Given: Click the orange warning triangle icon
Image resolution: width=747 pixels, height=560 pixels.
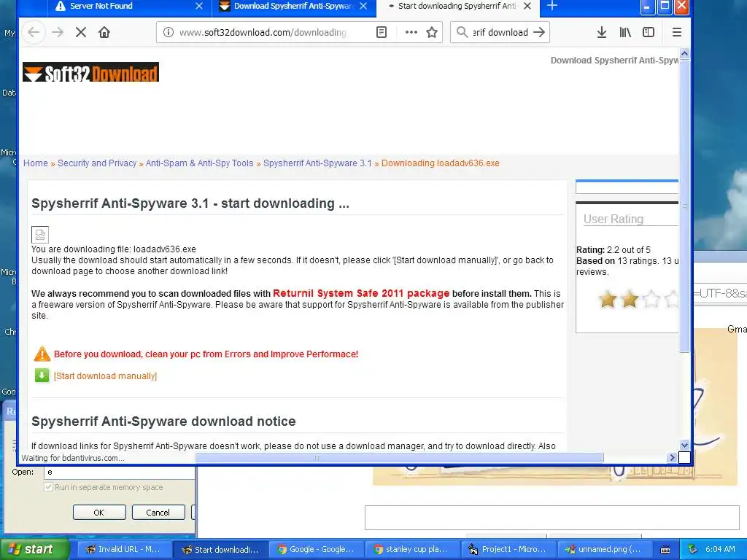Looking at the screenshot, I should pos(42,354).
